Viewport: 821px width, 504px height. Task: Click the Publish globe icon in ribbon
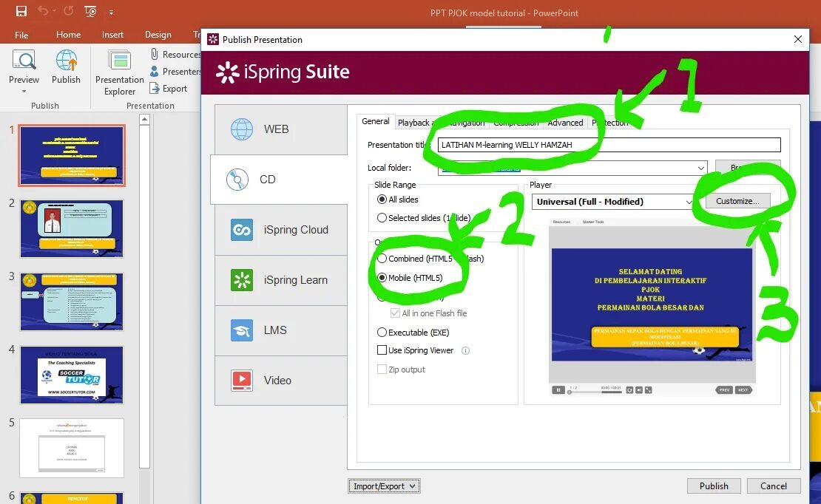click(x=67, y=61)
